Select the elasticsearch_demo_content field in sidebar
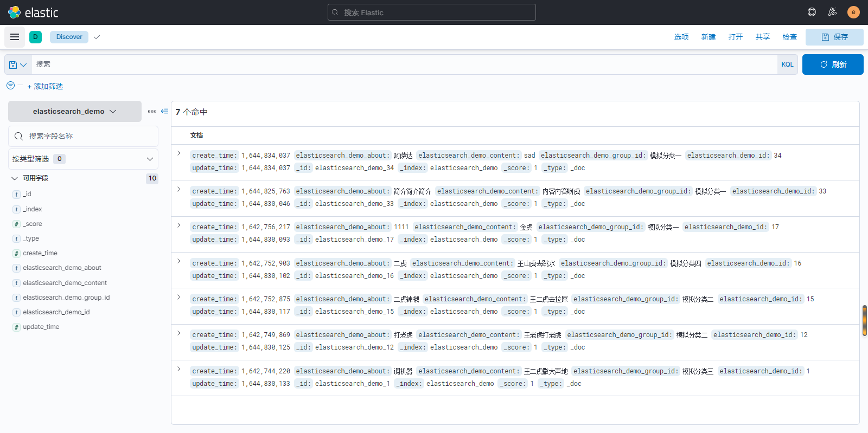This screenshot has width=868, height=433. (65, 283)
